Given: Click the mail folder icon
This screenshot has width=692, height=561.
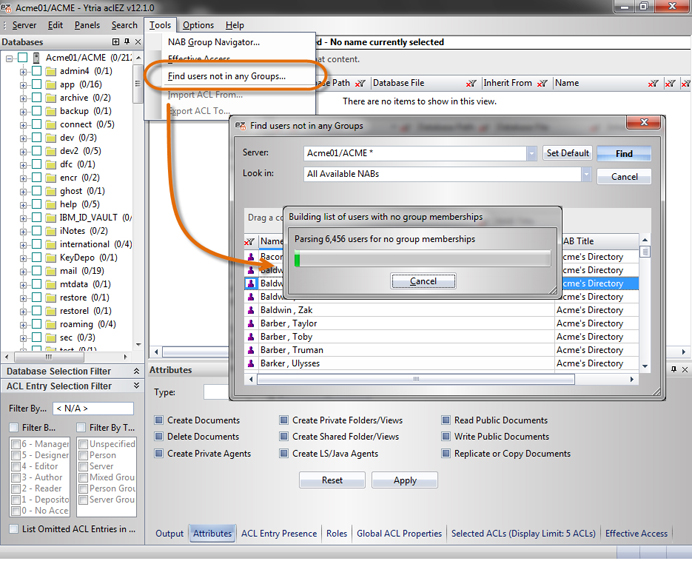Looking at the screenshot, I should click(51, 271).
